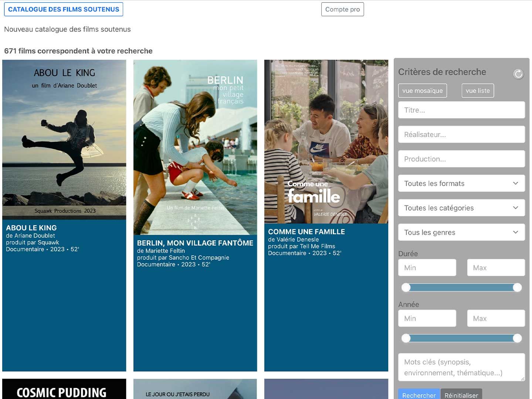532x399 pixels.
Task: Click the text 'produit par Sancho Et Compagnie'
Action: click(183, 258)
